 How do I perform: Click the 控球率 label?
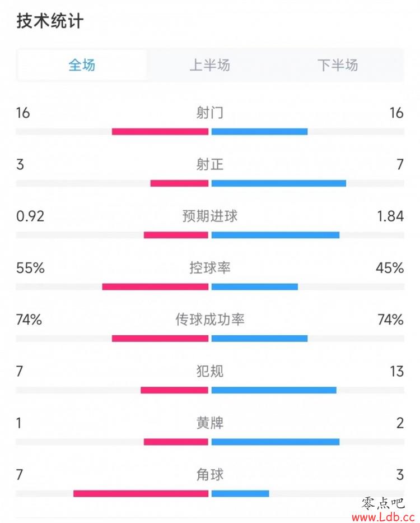tap(209, 268)
